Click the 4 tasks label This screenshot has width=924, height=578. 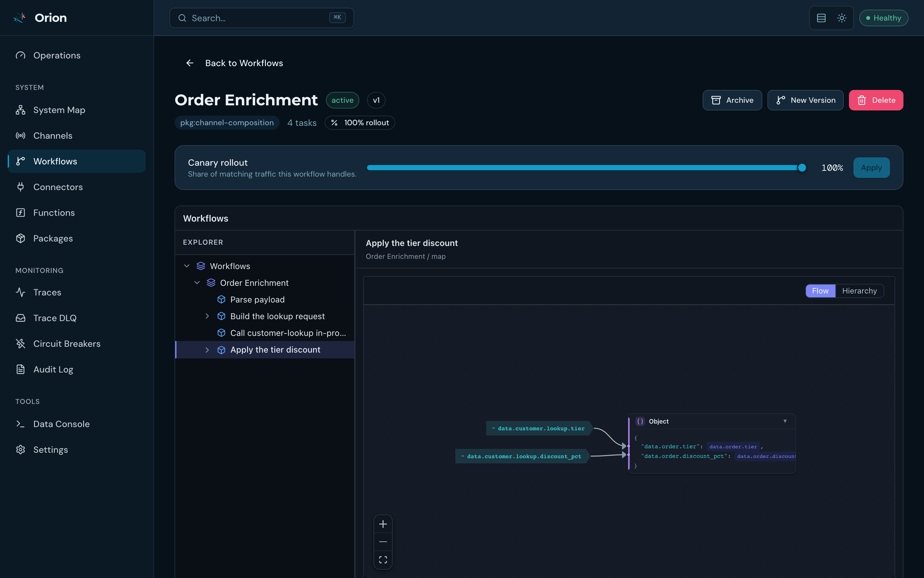tap(302, 123)
